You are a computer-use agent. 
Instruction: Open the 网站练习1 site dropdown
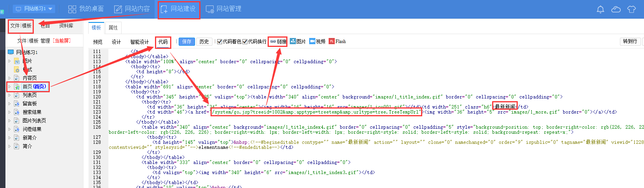(x=34, y=9)
